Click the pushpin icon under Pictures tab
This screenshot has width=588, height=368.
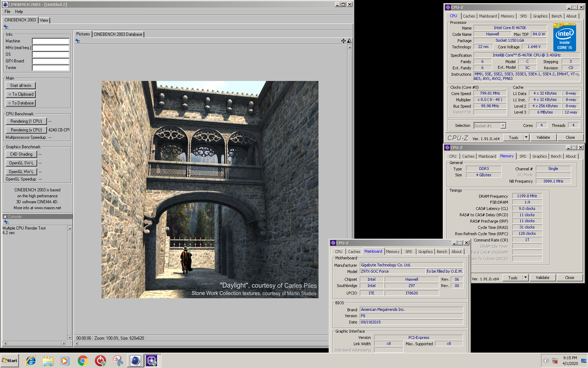pyautogui.click(x=78, y=41)
